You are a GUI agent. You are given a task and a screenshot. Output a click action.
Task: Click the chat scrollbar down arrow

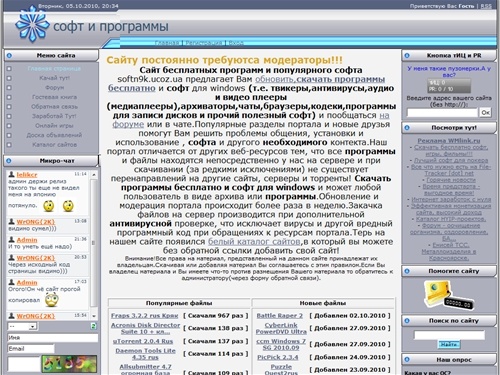coord(94,316)
